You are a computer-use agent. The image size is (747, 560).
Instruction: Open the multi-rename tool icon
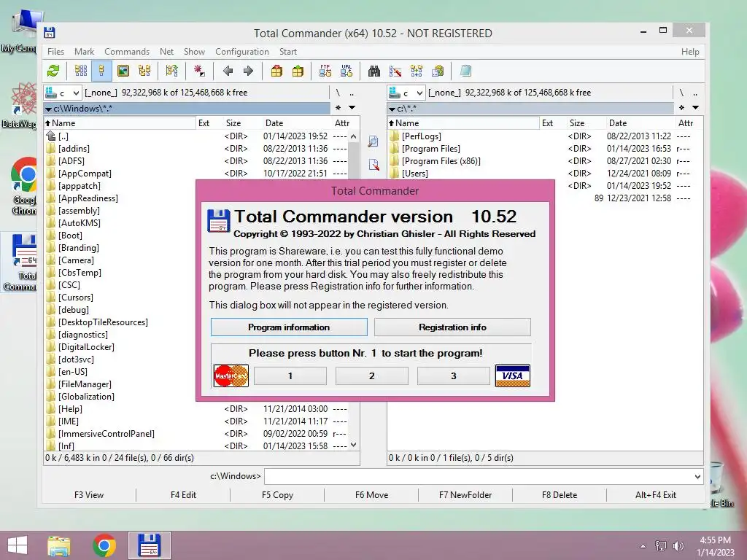tap(395, 71)
